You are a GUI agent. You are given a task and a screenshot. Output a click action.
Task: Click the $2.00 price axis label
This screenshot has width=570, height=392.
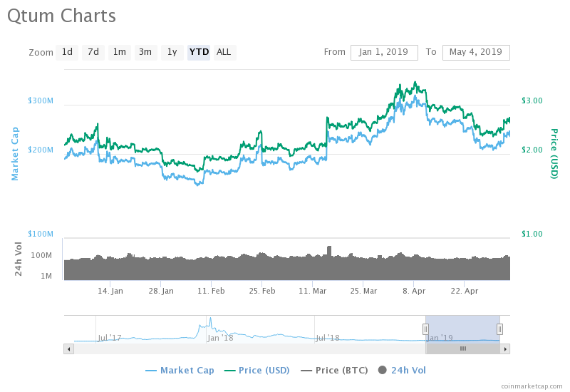pos(532,150)
